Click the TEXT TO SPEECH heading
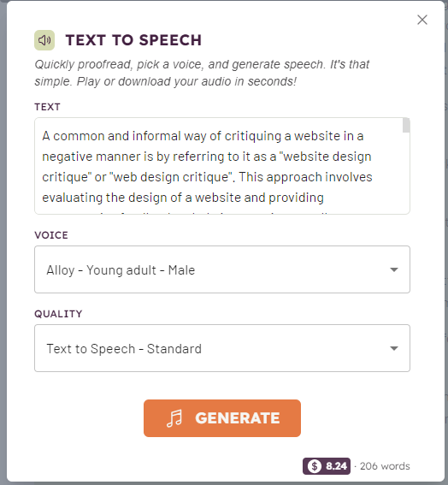Screen dimensions: 448x485 point(133,40)
